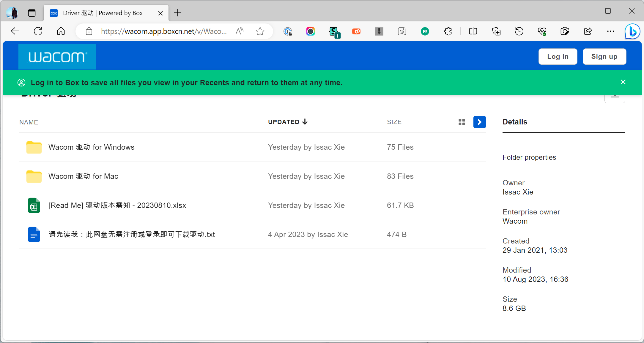Open tab actions menu icon

point(32,13)
